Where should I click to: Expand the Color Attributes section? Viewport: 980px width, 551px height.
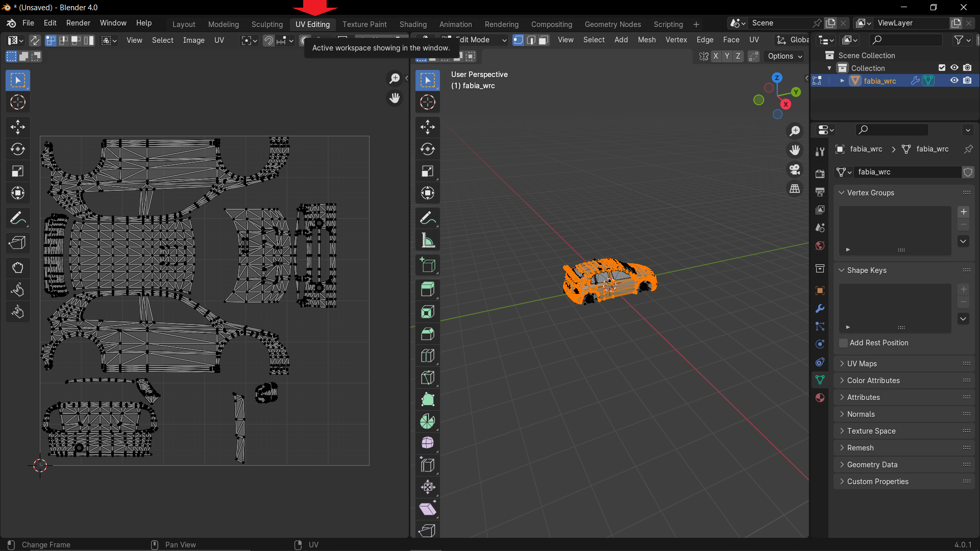coord(874,380)
